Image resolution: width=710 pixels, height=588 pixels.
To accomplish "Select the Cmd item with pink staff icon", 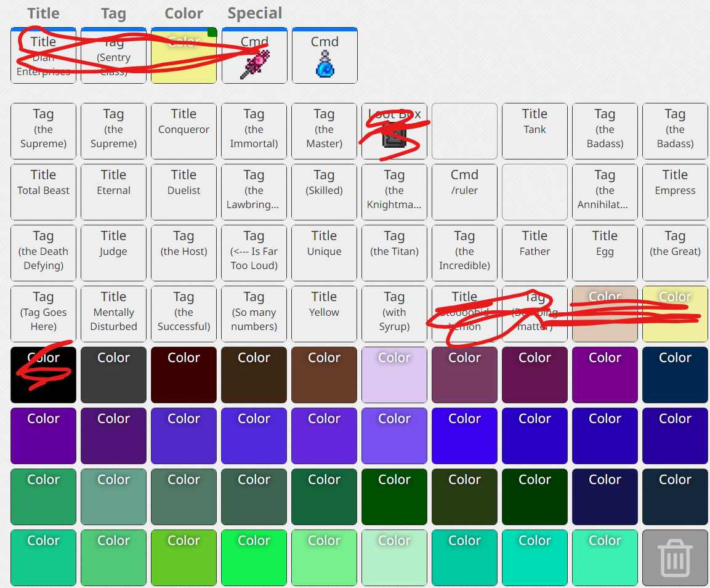I will click(254, 55).
